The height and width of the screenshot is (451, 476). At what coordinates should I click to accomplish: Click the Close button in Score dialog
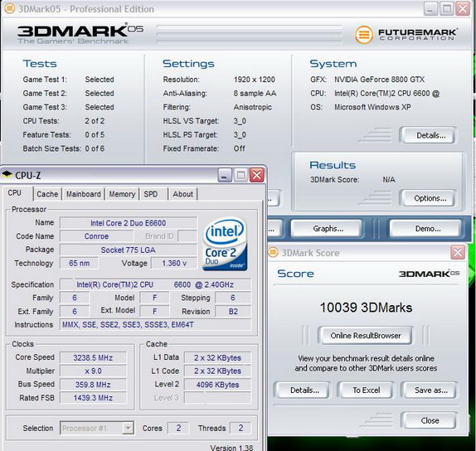pyautogui.click(x=429, y=420)
